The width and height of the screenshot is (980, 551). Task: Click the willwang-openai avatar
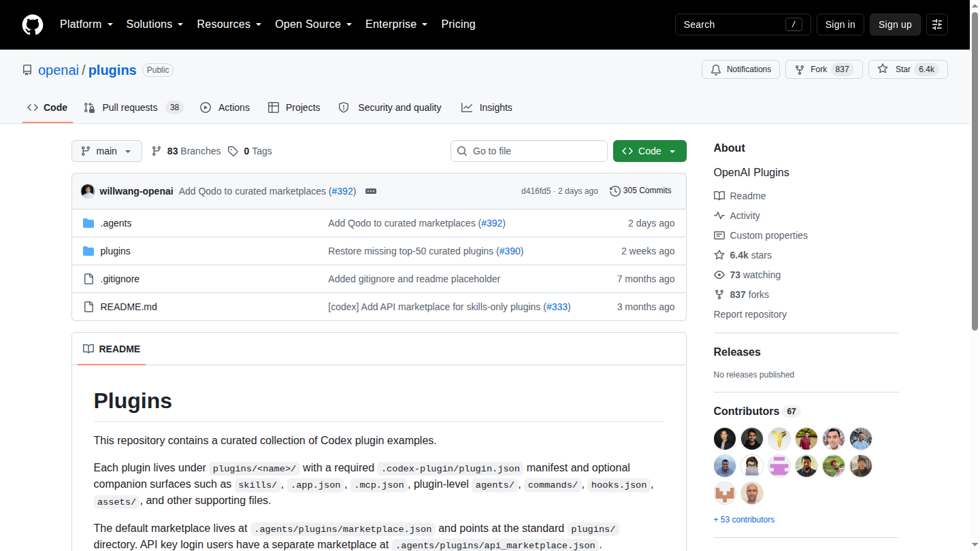click(88, 191)
